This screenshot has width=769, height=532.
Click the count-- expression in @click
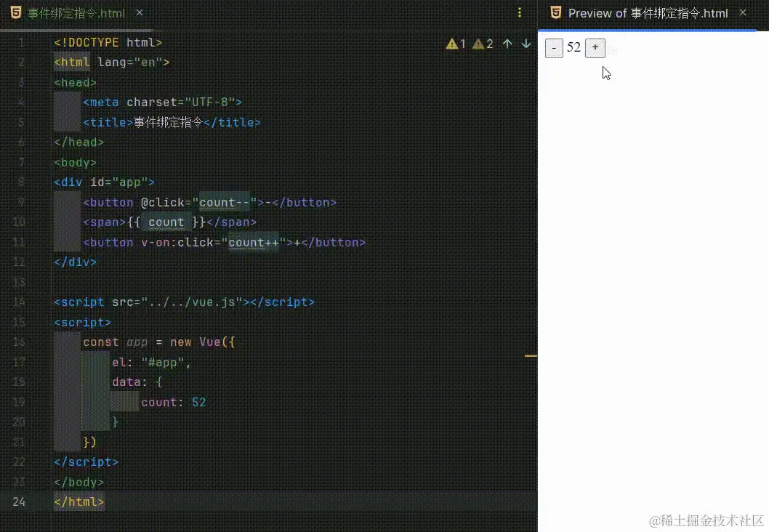[224, 202]
